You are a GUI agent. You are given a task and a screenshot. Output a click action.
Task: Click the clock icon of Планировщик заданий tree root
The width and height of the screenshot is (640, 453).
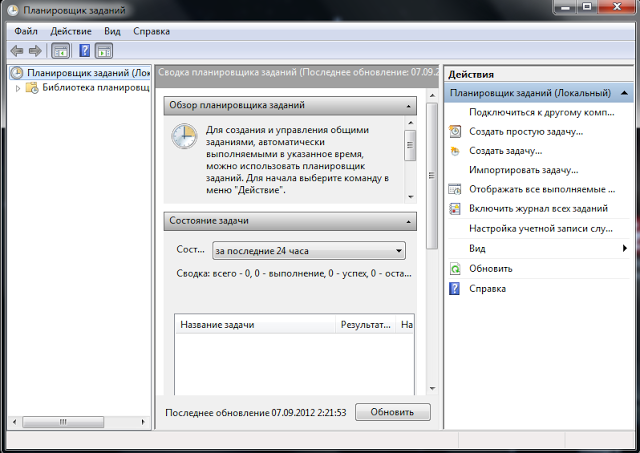click(17, 73)
